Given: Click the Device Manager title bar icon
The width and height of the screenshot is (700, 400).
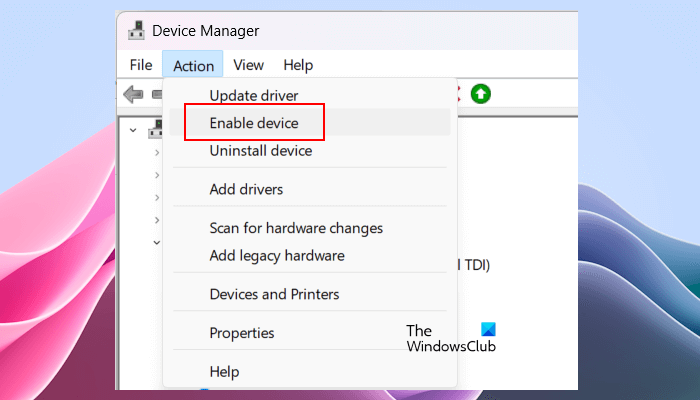Looking at the screenshot, I should click(137, 30).
